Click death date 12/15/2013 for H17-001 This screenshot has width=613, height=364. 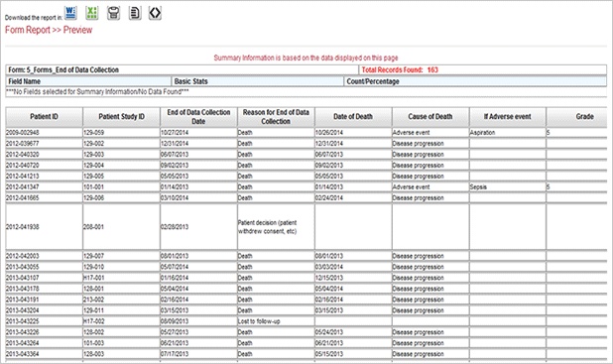[x=329, y=278]
